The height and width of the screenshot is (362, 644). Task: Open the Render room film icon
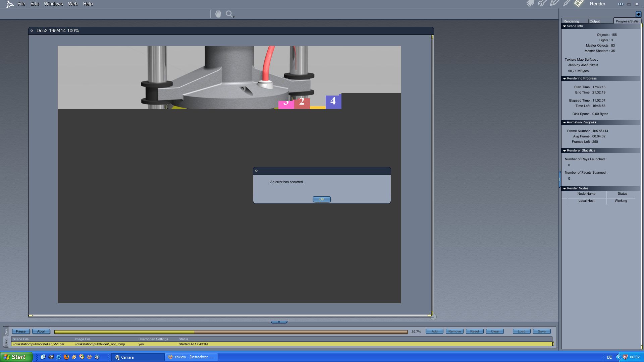click(579, 4)
